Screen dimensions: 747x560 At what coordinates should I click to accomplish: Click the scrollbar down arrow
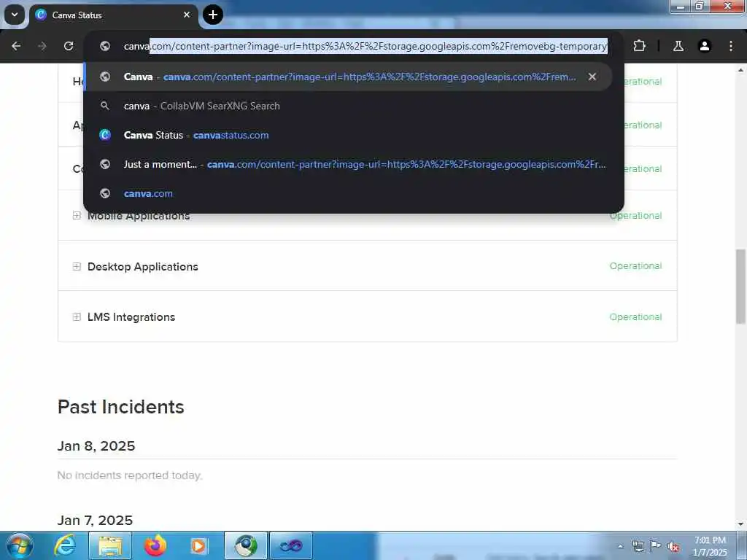[x=741, y=525]
